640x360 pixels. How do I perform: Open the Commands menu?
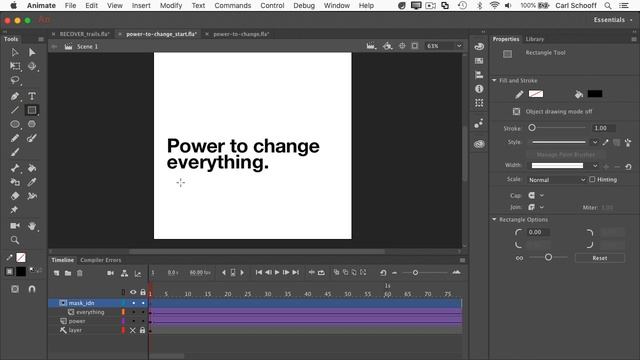(x=233, y=6)
